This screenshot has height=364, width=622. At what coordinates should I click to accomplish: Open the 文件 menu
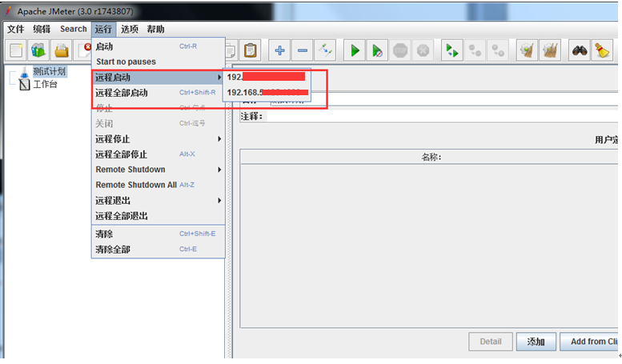click(16, 29)
